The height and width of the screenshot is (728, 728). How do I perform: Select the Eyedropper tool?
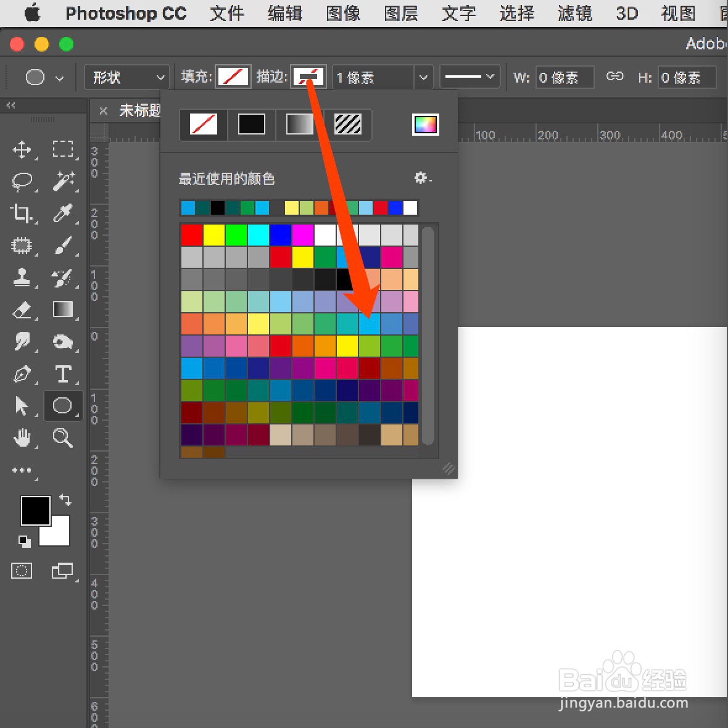63,213
